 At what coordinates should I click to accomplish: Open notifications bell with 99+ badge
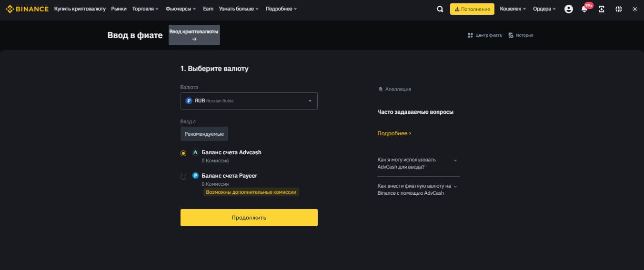point(584,9)
